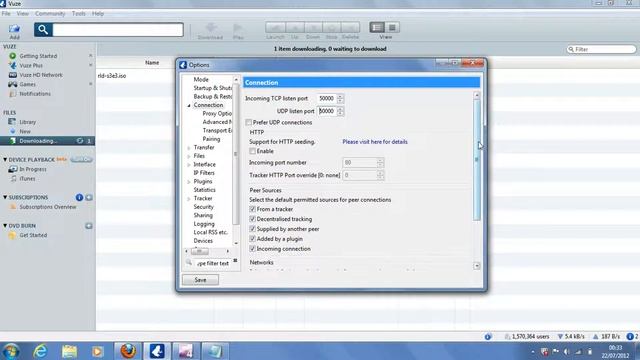Collapse the Device Playback section
This screenshot has width=640, height=360.
(x=5, y=160)
